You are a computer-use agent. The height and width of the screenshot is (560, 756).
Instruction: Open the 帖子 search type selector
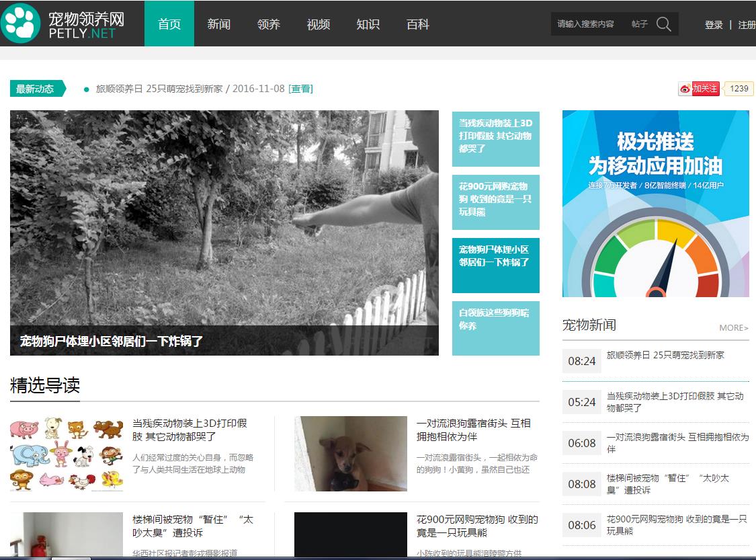639,24
